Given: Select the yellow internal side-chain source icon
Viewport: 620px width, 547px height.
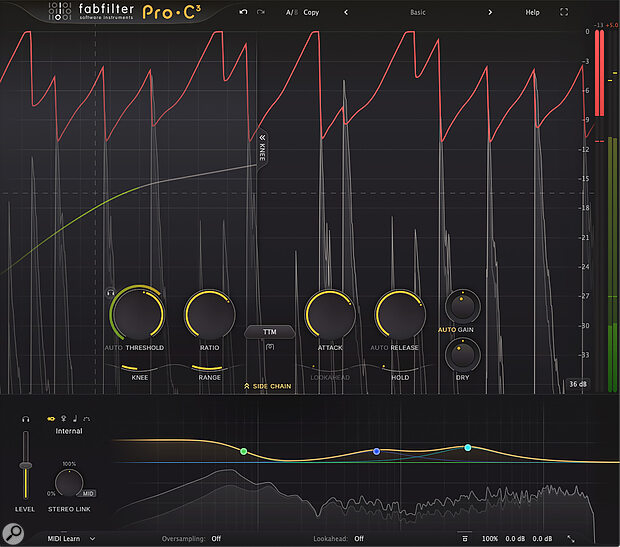Looking at the screenshot, I should coord(49,418).
